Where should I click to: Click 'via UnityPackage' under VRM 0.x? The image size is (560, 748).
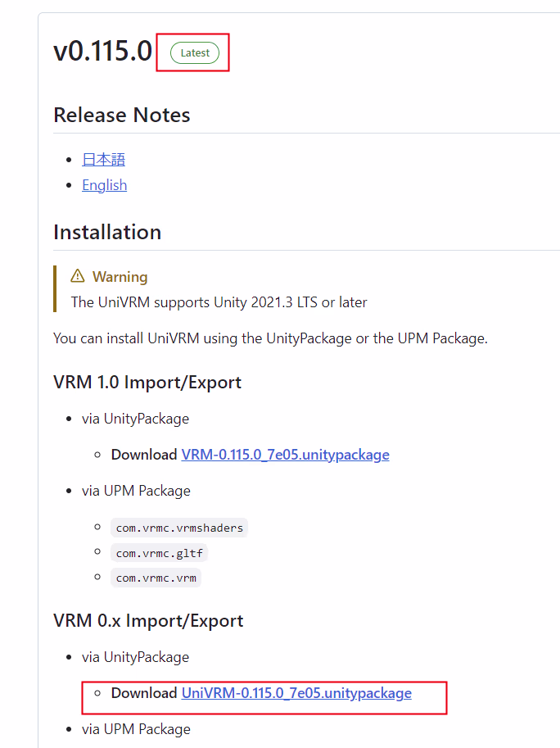[135, 657]
